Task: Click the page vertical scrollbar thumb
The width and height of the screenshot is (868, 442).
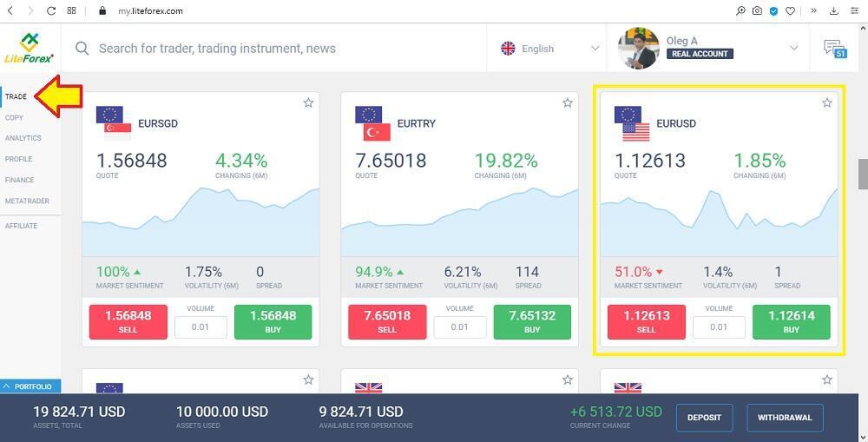Action: coord(863,175)
